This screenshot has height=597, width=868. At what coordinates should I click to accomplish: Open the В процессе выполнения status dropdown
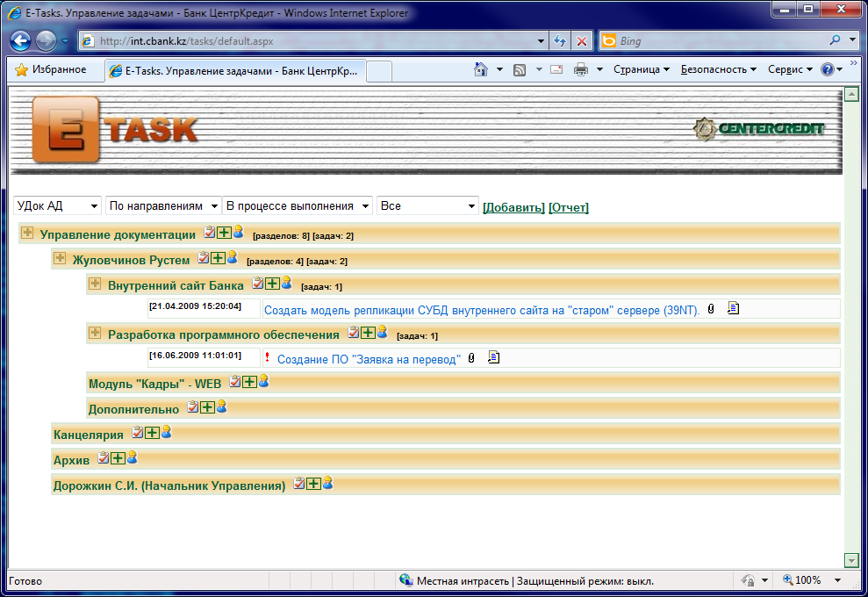point(298,206)
